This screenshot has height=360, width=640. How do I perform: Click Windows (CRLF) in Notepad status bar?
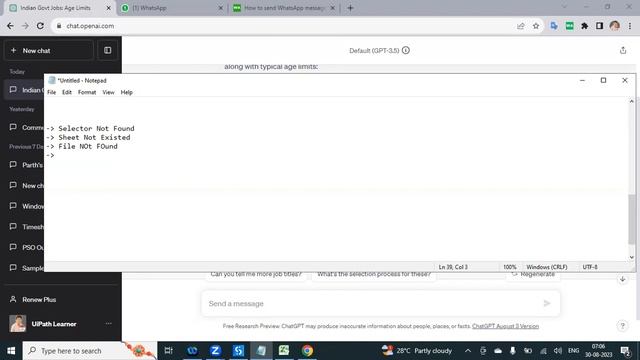coord(547,267)
